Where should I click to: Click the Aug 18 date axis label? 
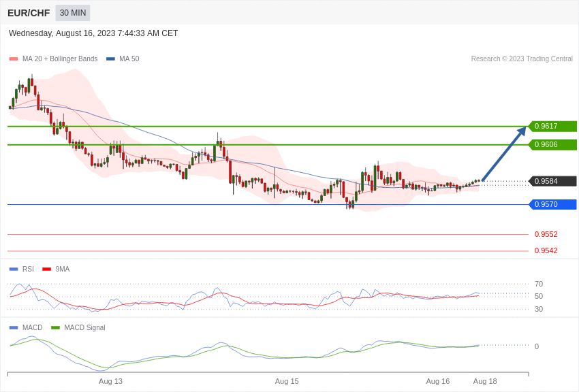coord(485,381)
